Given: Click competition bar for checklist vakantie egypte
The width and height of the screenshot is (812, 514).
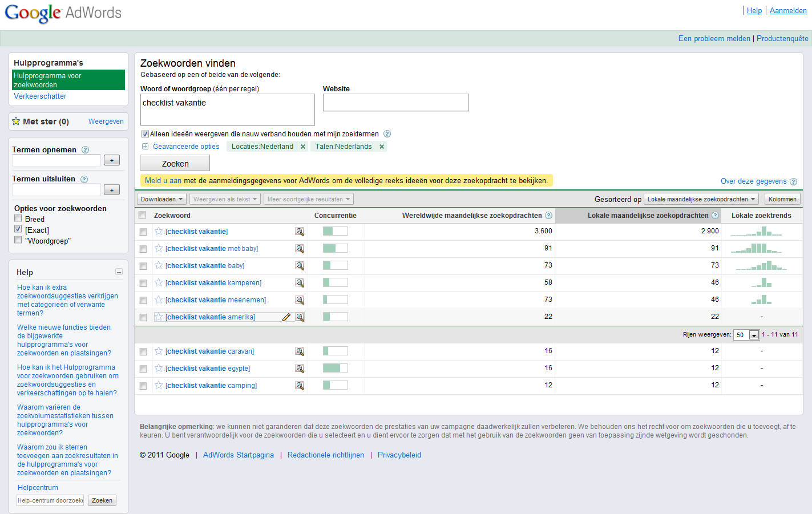Looking at the screenshot, I should (x=336, y=368).
